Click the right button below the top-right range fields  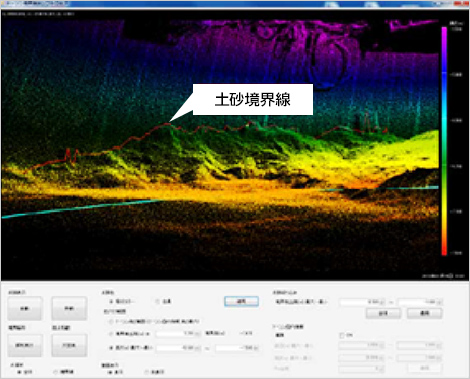(424, 313)
